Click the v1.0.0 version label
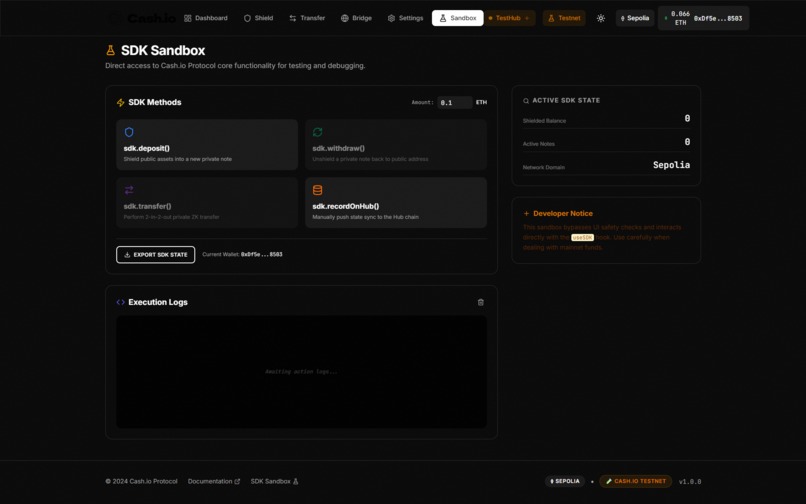806x504 pixels. pyautogui.click(x=690, y=482)
